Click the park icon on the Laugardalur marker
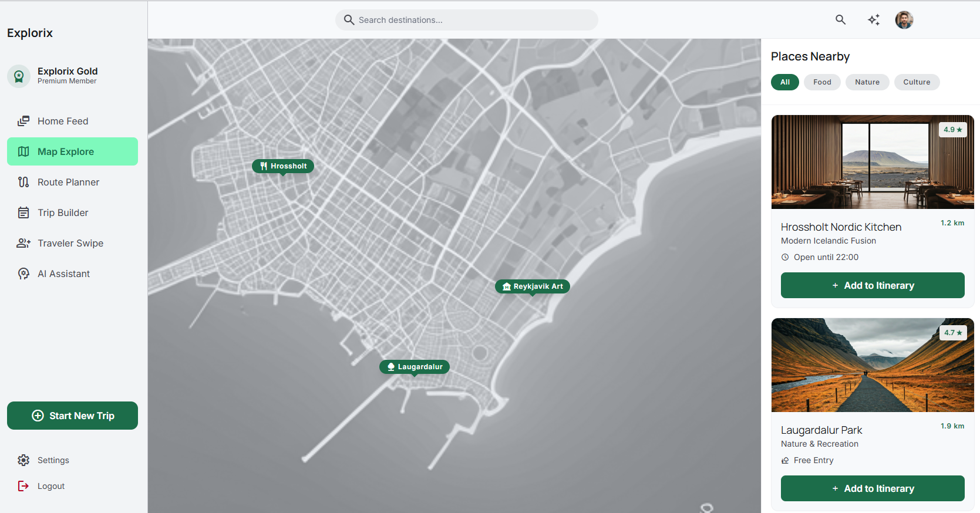Screen dimensions: 980x513 coord(391,367)
